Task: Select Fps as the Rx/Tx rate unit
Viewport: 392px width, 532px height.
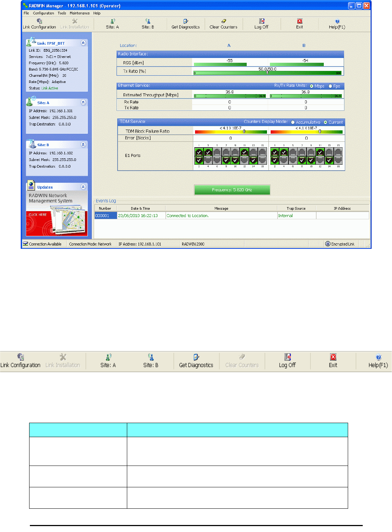Action: point(330,86)
